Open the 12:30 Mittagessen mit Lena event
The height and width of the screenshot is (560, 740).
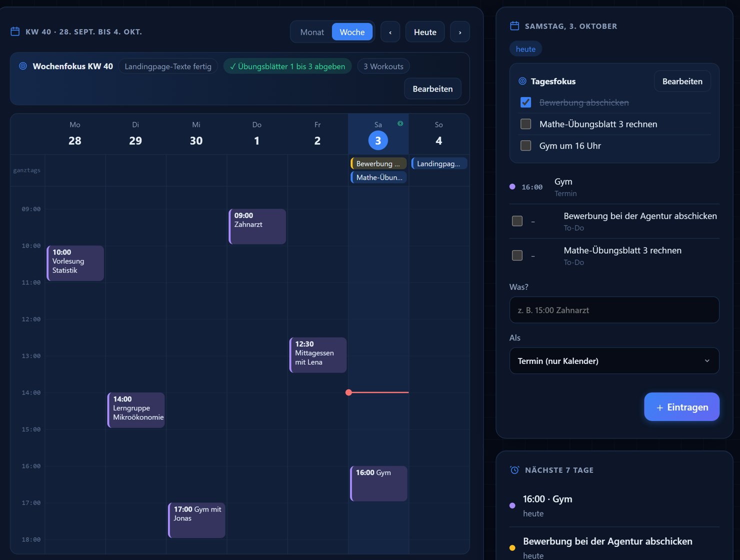pyautogui.click(x=318, y=355)
